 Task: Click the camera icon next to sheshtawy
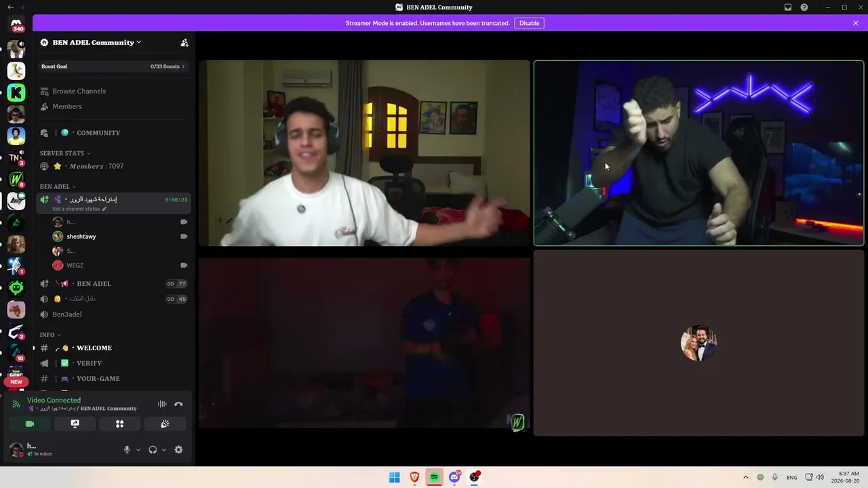[x=184, y=237]
